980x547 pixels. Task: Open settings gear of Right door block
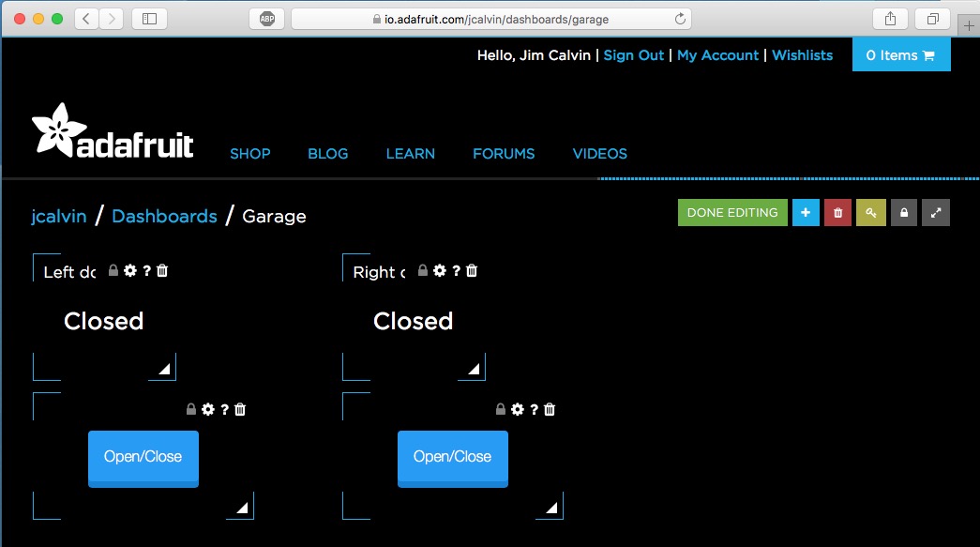440,271
